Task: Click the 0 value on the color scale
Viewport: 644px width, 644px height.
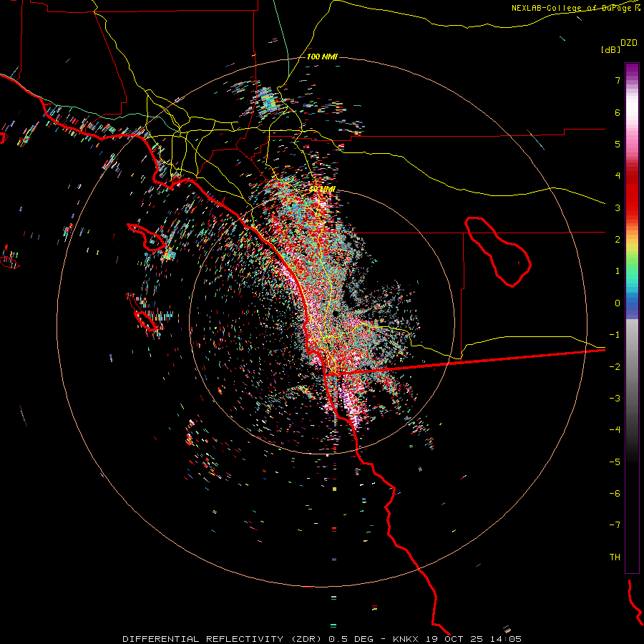Action: pyautogui.click(x=618, y=303)
